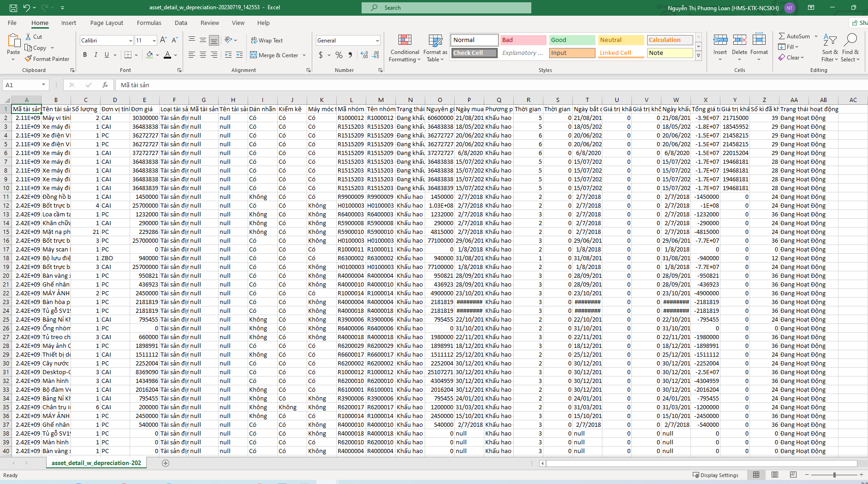Click the Increase Font Size icon
This screenshot has width=868, height=484.
pos(163,40)
